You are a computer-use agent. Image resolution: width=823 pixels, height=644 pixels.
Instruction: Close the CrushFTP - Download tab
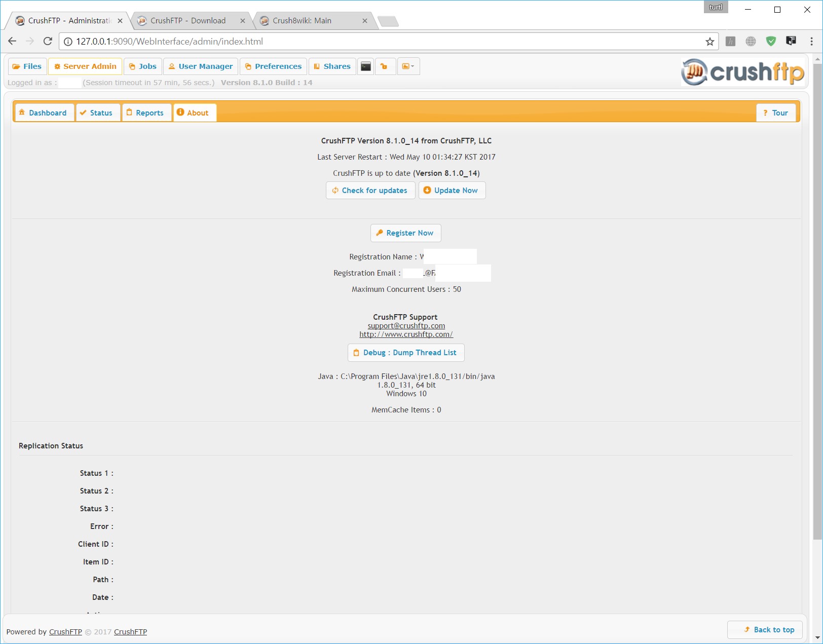pyautogui.click(x=243, y=21)
